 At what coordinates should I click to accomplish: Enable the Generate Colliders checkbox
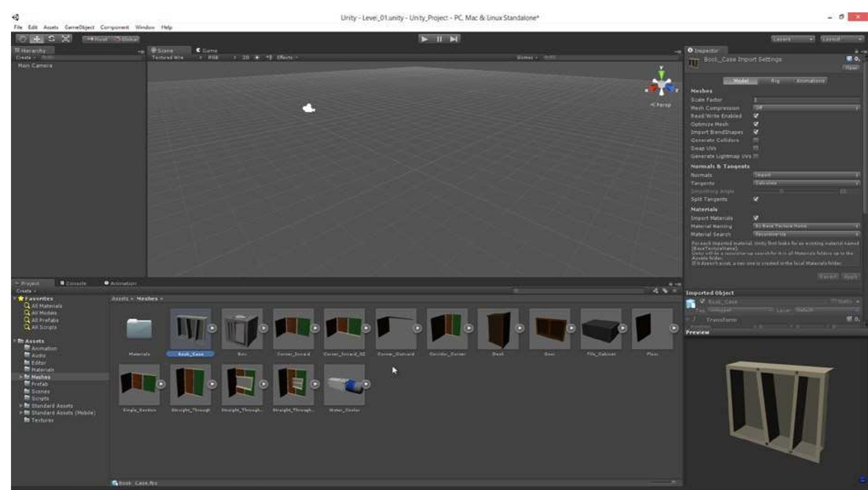click(756, 140)
